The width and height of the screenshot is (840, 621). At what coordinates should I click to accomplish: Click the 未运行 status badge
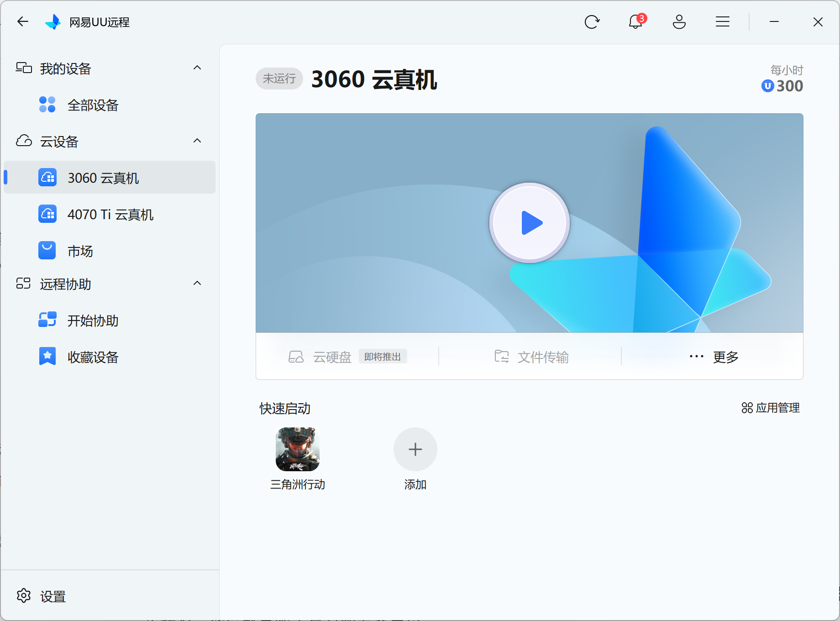[279, 79]
